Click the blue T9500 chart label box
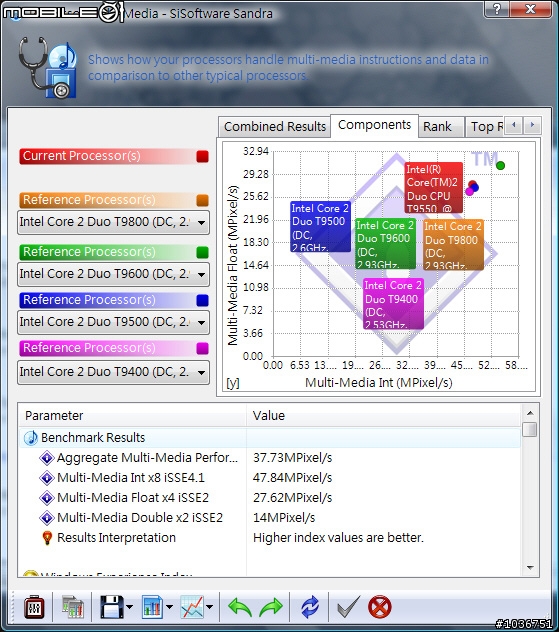559x632 pixels. click(321, 227)
